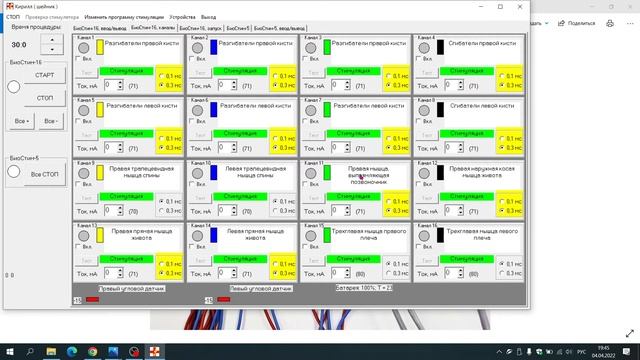Click the Канал 6 round indicator
The width and height of the screenshot is (640, 360).
(197, 110)
